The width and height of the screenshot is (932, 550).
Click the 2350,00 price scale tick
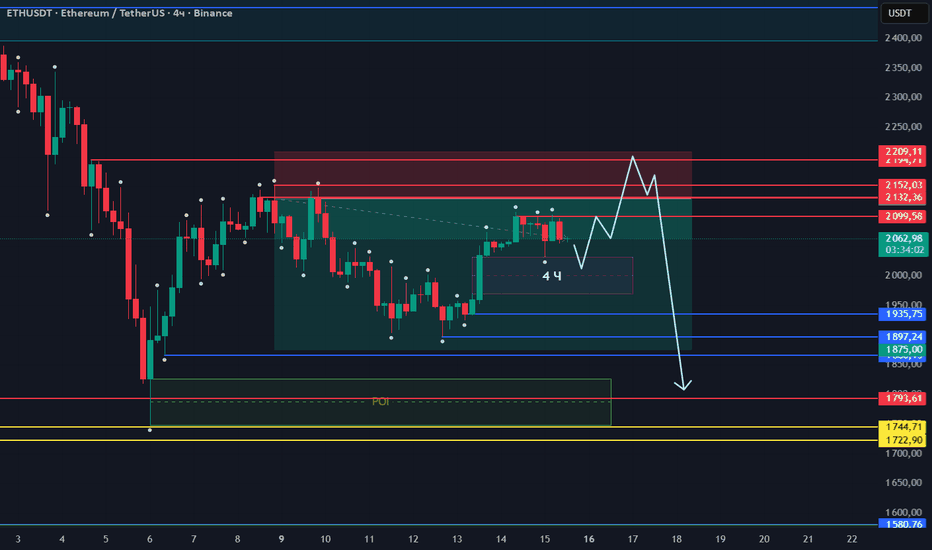[x=903, y=68]
